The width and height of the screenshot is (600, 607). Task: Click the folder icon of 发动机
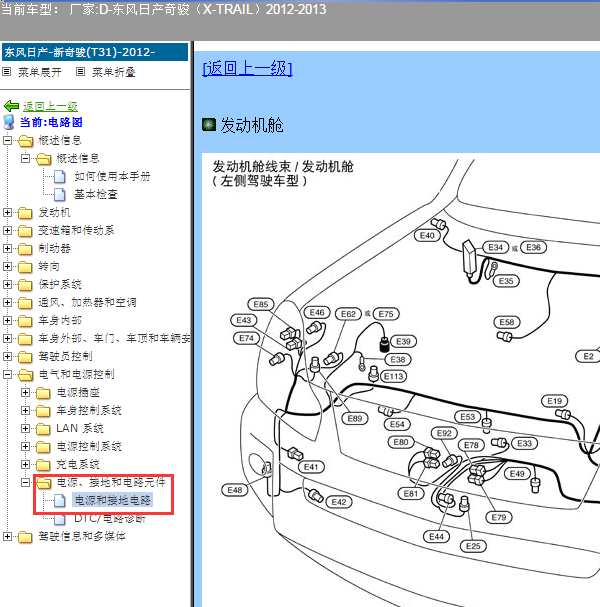pos(25,213)
